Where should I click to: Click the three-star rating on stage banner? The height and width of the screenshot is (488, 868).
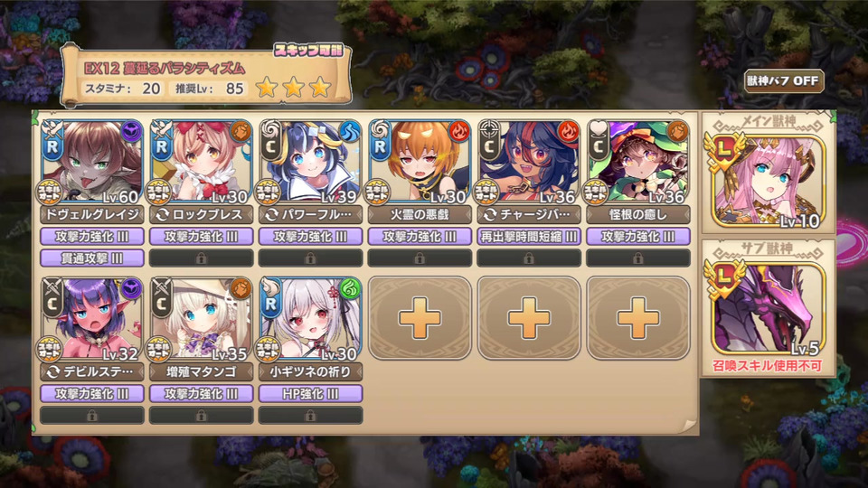[293, 88]
